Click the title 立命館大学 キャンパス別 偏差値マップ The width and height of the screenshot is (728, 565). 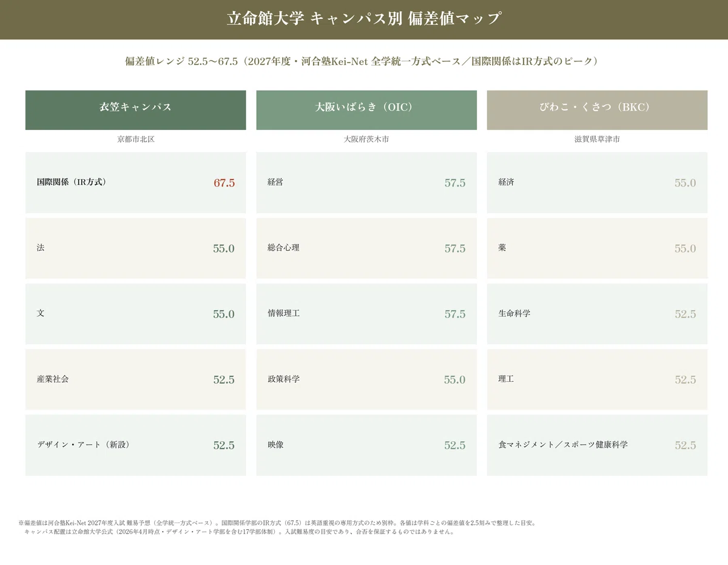click(x=364, y=18)
